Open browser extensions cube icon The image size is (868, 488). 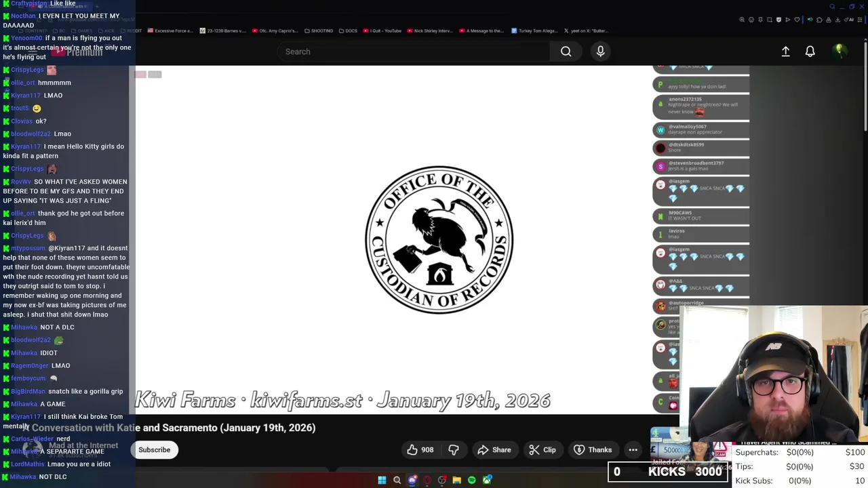click(x=819, y=20)
